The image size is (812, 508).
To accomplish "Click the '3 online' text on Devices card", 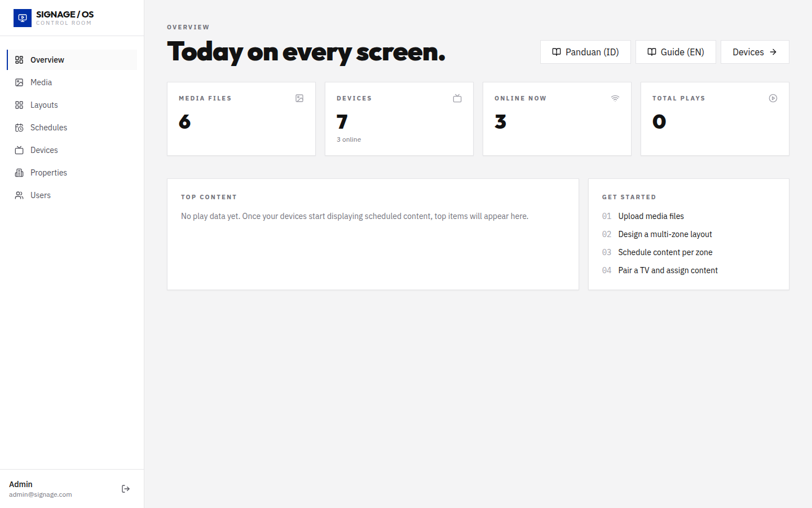I will (x=349, y=139).
